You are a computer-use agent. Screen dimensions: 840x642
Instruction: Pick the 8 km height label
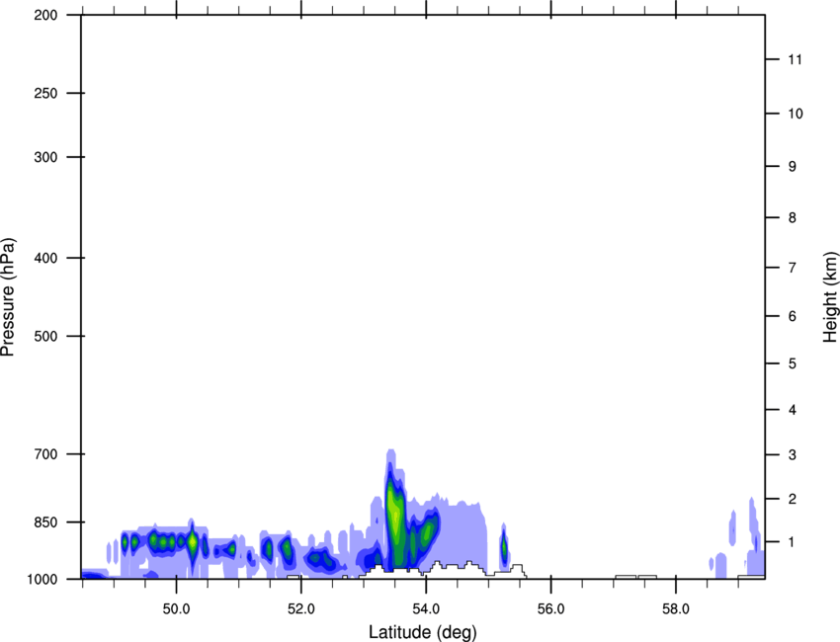point(793,217)
